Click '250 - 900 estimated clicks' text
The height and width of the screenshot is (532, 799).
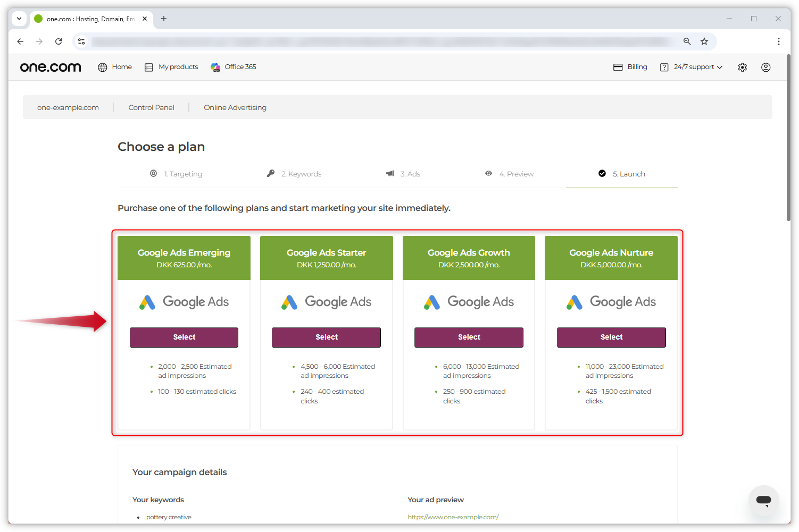tap(475, 396)
